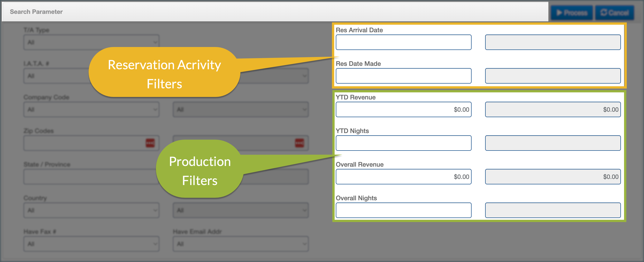Select the Overall Nights from field
Viewport: 644px width, 262px height.
click(x=403, y=210)
